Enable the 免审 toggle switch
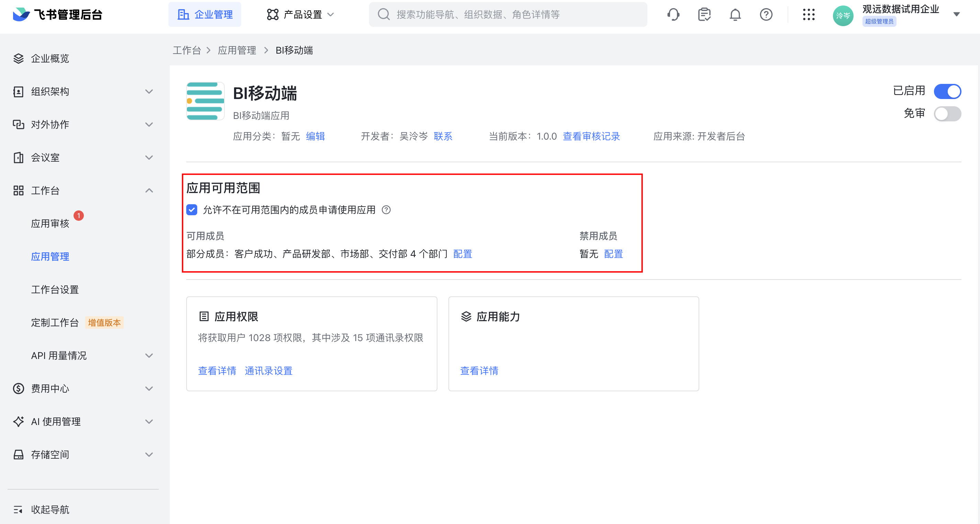 [947, 113]
